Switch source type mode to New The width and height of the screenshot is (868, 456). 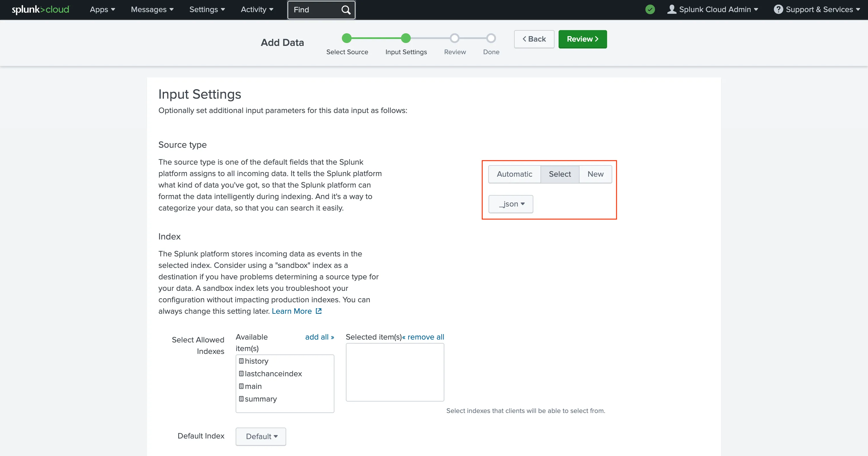(595, 174)
